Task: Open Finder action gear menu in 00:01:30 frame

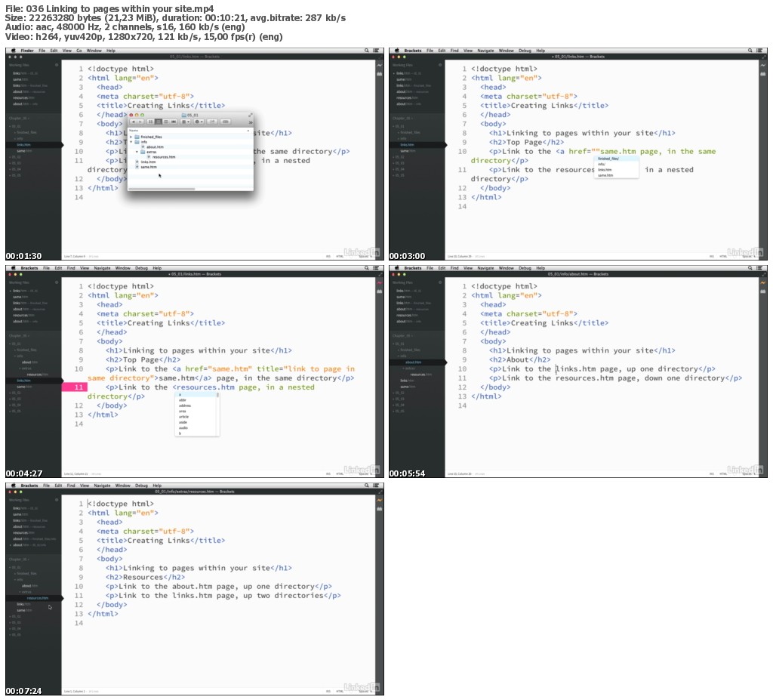Action: 199,122
